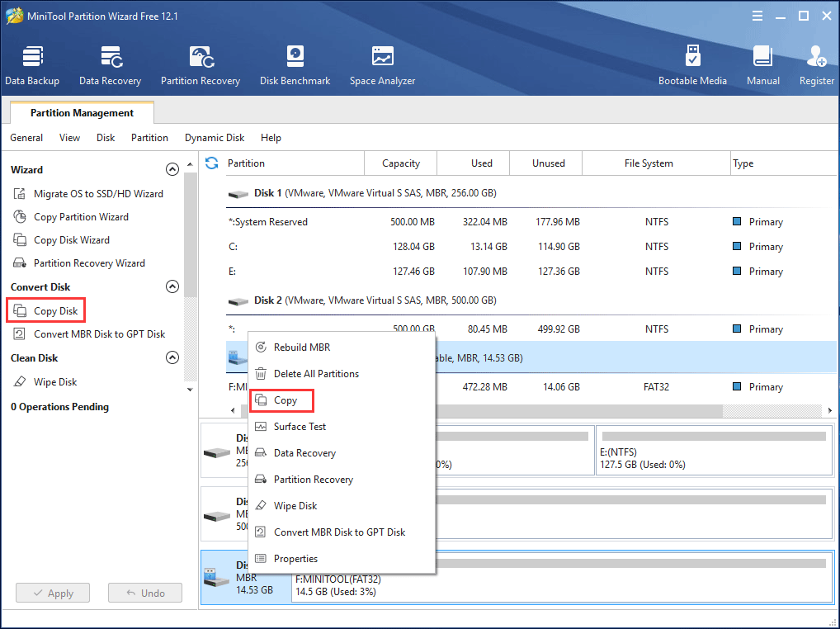Viewport: 840px width, 629px height.
Task: Sort by Unused column header
Action: tap(546, 163)
